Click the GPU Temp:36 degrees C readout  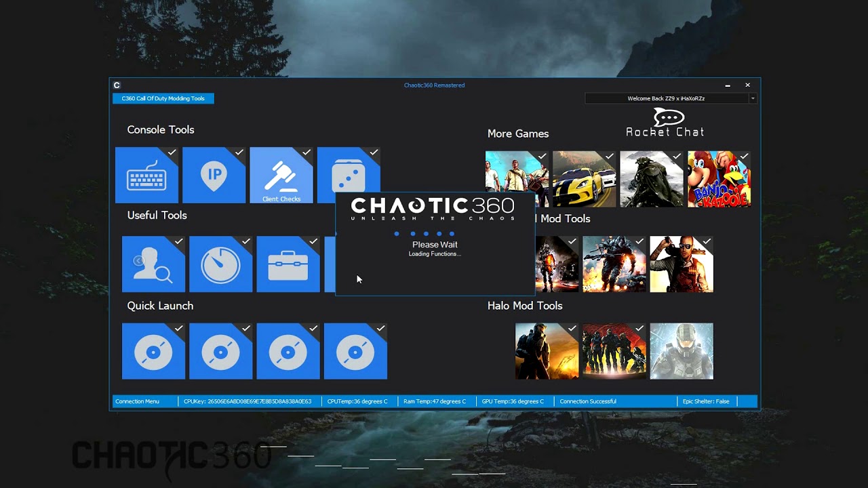(513, 401)
